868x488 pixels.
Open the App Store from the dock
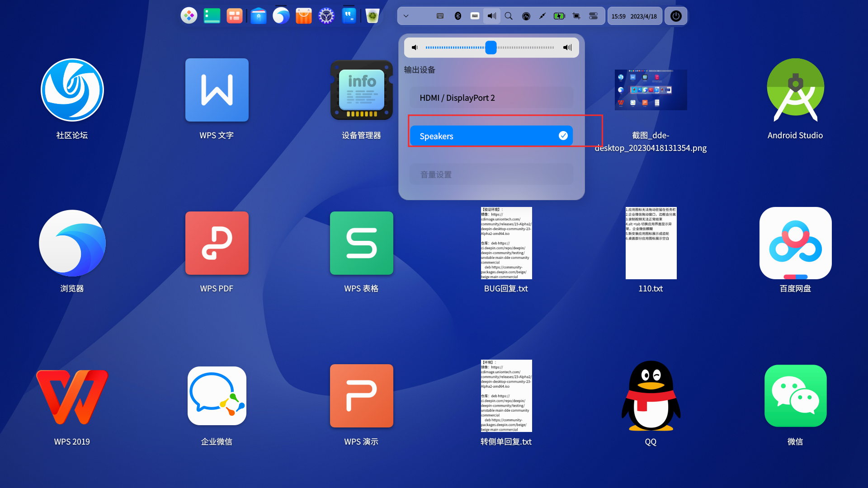point(303,16)
